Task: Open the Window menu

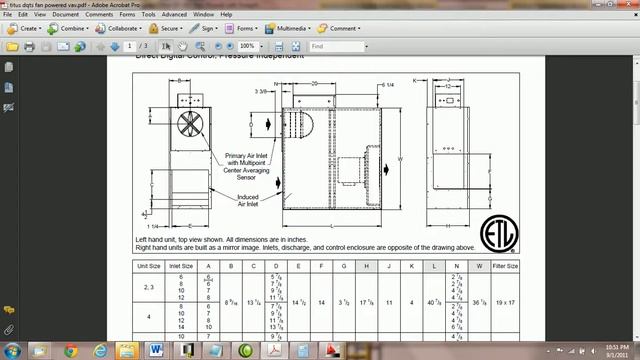Action: (x=203, y=14)
